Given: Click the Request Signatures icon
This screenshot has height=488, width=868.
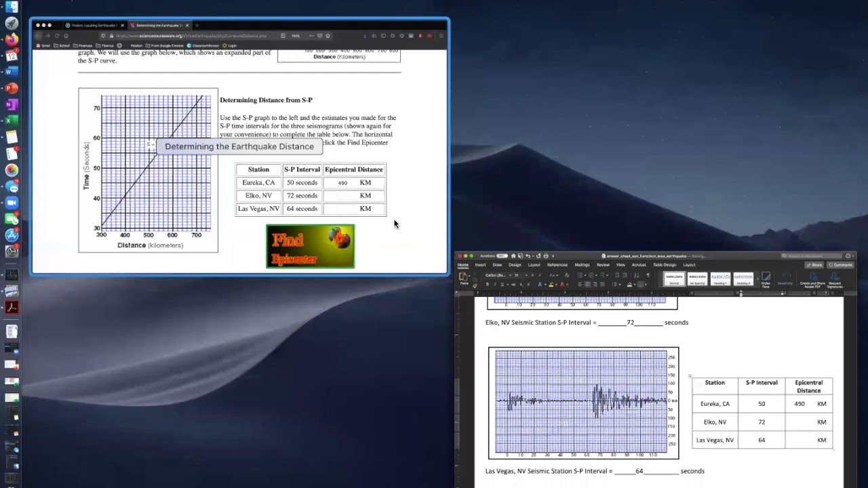Looking at the screenshot, I should pyautogui.click(x=835, y=280).
